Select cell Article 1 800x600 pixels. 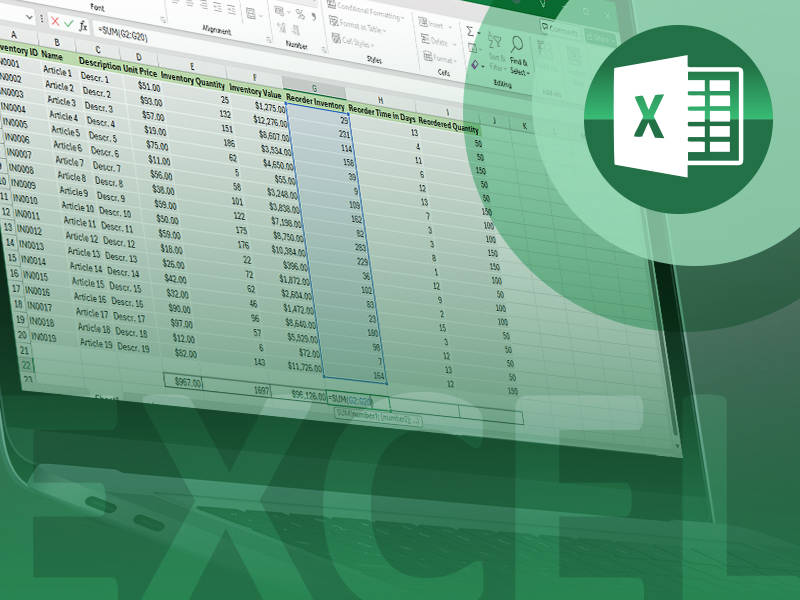58,71
